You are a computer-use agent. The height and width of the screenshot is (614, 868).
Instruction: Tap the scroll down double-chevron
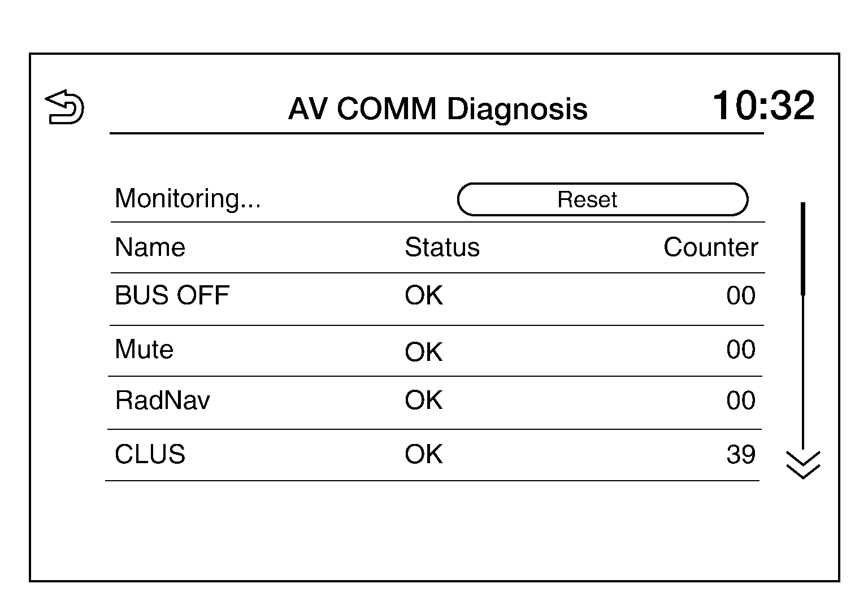click(x=802, y=465)
